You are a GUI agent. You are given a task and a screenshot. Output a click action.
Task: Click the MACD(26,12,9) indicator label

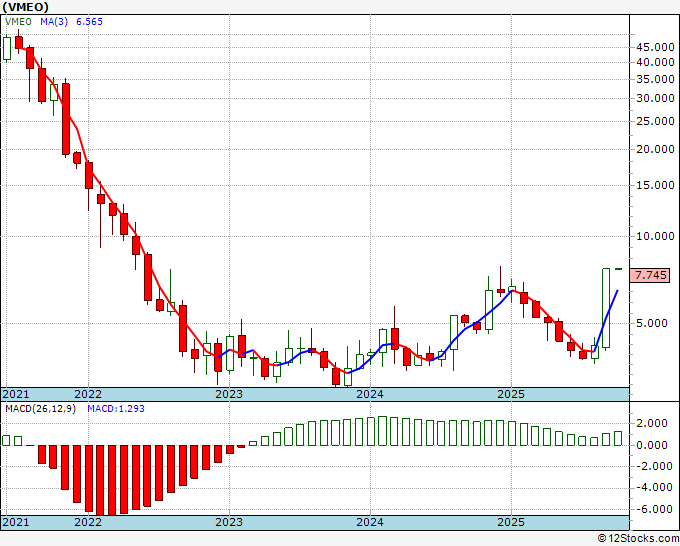click(x=40, y=409)
